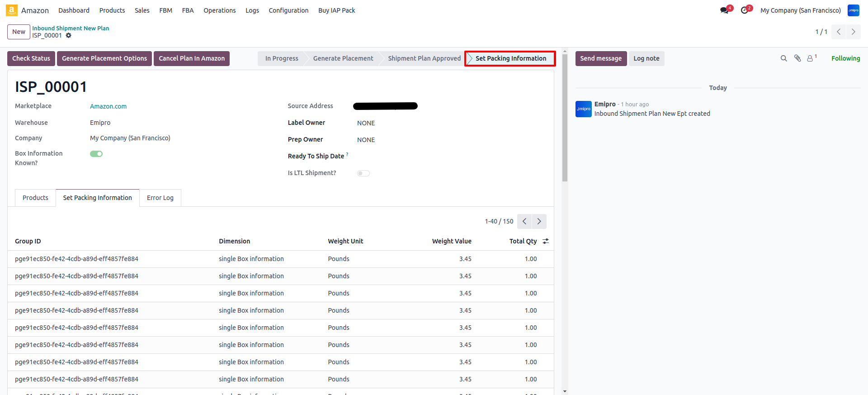Open the activities clock icon
The image size is (868, 395).
(745, 10)
